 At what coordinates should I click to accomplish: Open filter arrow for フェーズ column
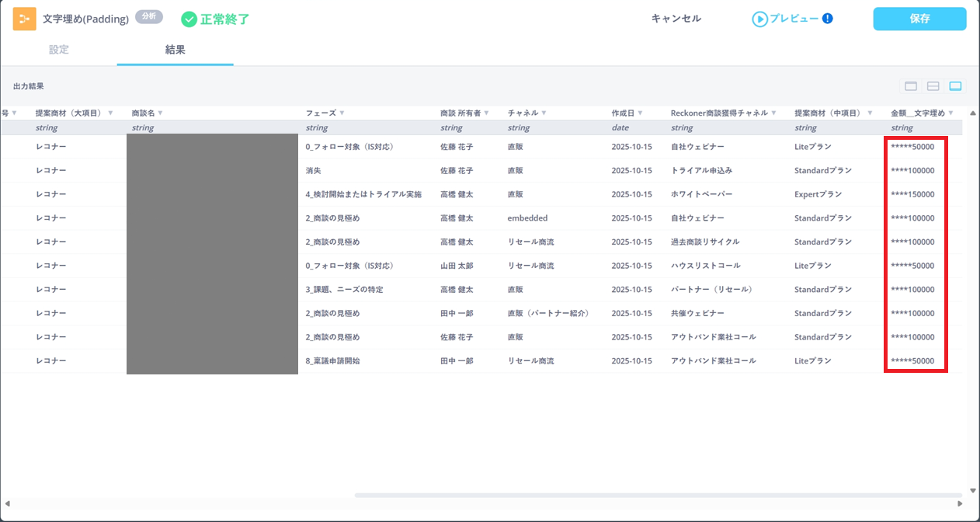[x=342, y=113]
